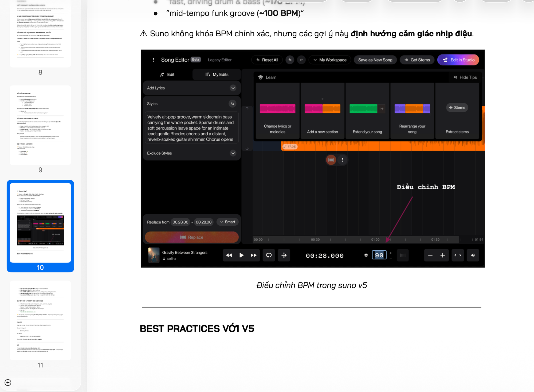The image size is (534, 392).
Task: Click the undo arrow icon in the top bar
Action: click(x=290, y=60)
